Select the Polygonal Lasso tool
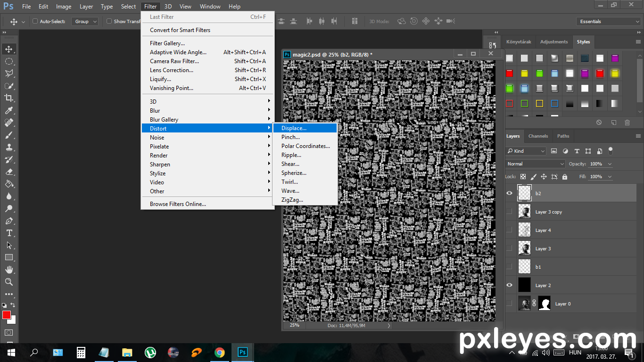 click(x=9, y=74)
